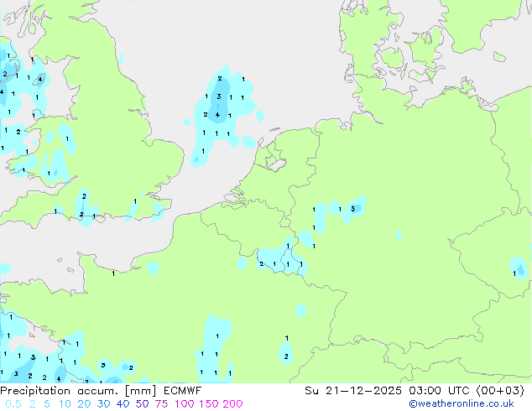Click the 50 mm legend value
Image resolution: width=532 pixels, height=411 pixels.
[142, 404]
